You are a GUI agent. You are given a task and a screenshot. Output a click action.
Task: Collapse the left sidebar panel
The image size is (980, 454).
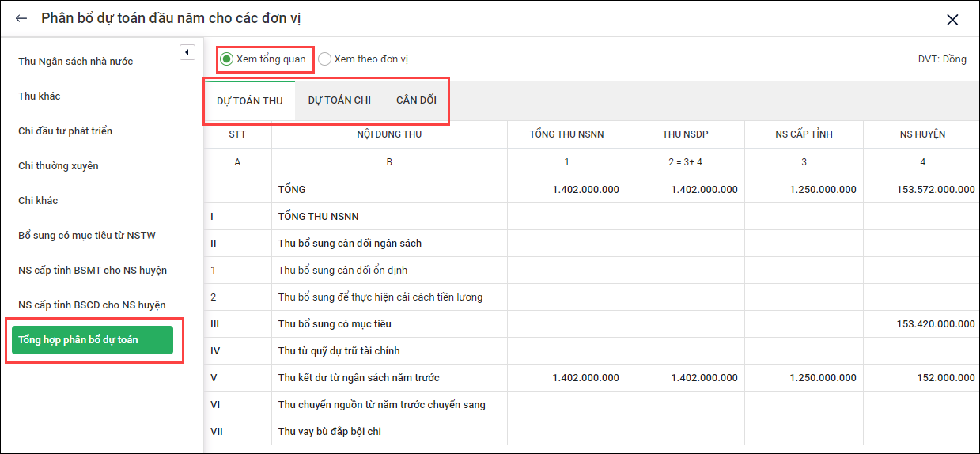pos(187,52)
